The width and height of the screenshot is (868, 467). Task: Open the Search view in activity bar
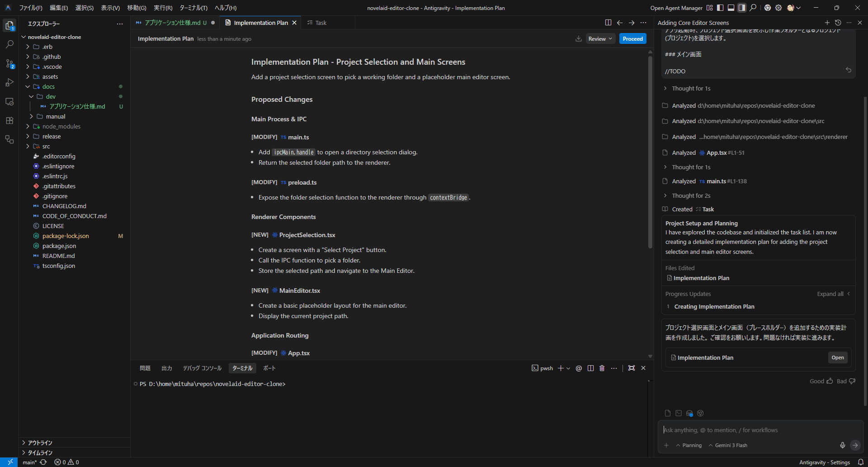point(9,44)
